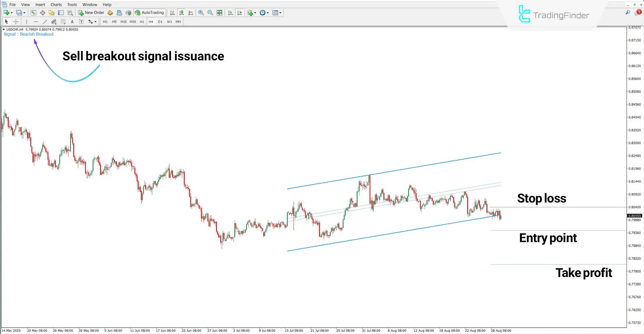
Task: Select the Text annotation tool
Action: coord(72,21)
